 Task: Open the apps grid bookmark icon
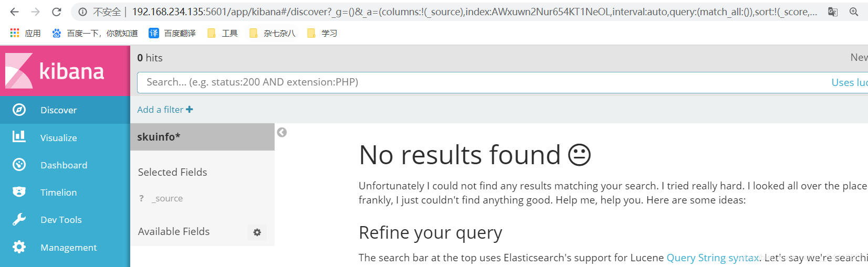(15, 33)
